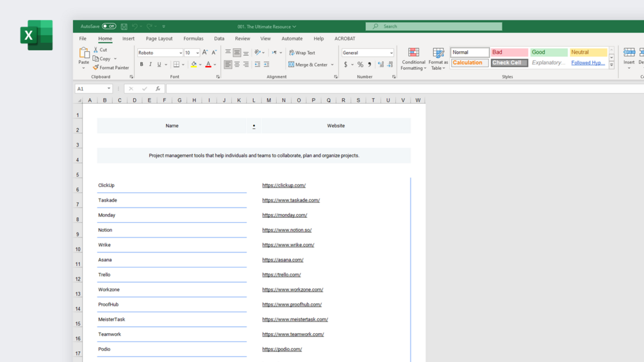The width and height of the screenshot is (644, 362).
Task: Open Customize Quick Access Toolbar dropdown
Action: coord(163,26)
